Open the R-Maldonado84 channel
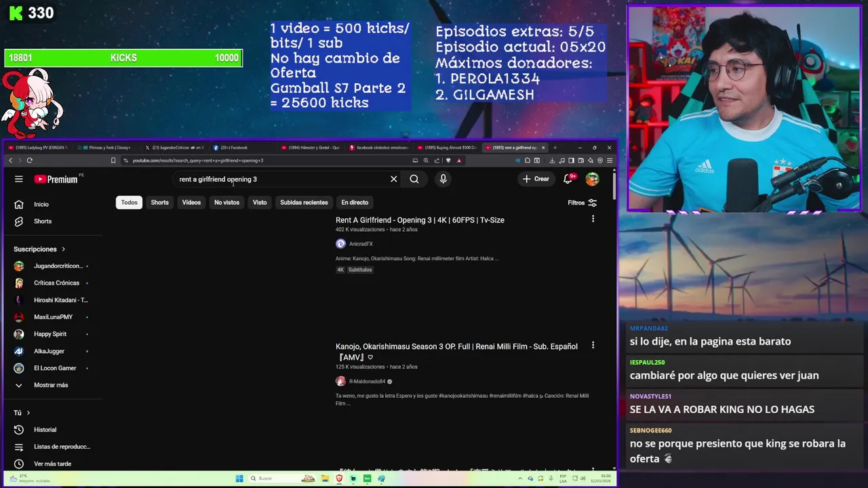The width and height of the screenshot is (868, 488). click(367, 382)
